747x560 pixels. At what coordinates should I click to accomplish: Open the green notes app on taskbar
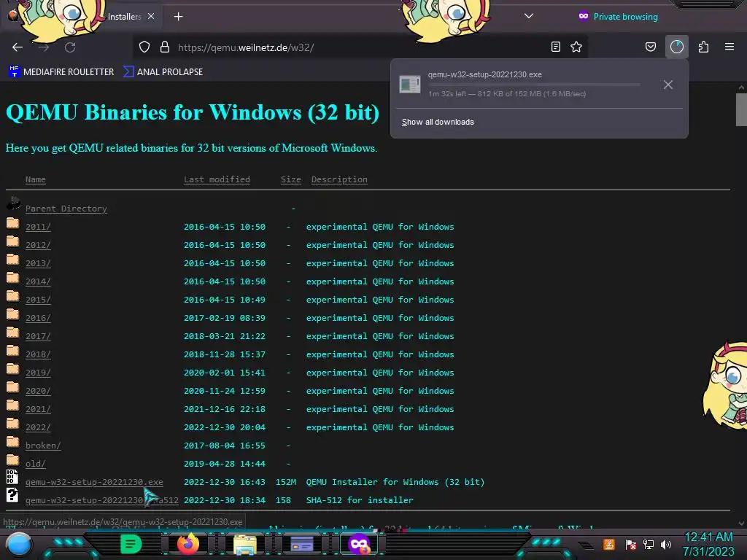click(131, 544)
